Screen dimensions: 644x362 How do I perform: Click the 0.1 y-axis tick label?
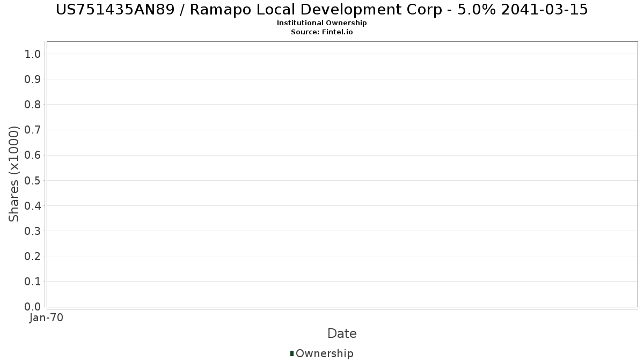(33, 282)
